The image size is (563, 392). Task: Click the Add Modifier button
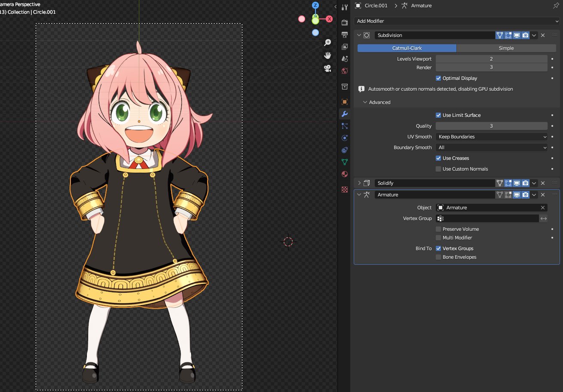point(457,21)
